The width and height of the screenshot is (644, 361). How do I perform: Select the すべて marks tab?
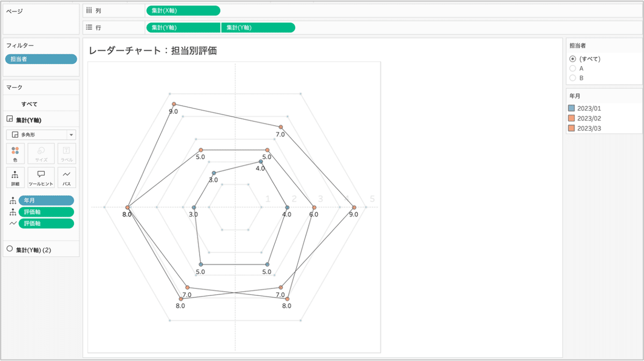[30, 104]
